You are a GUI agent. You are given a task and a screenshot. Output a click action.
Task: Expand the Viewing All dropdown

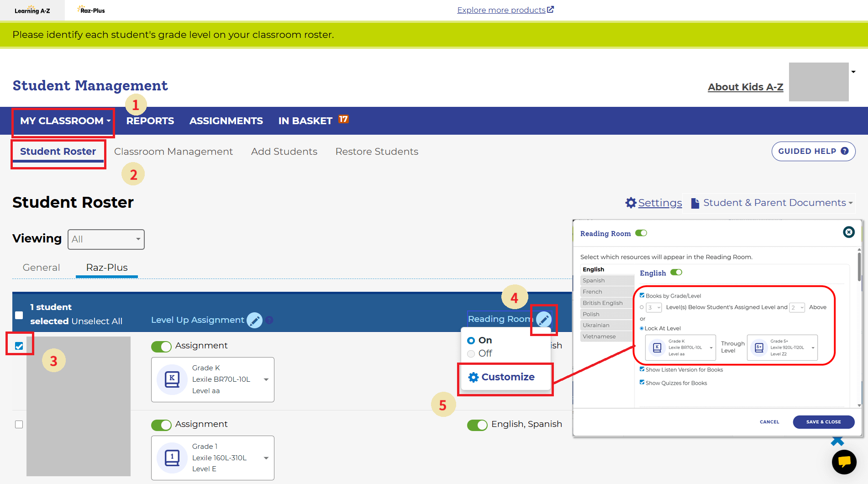pos(106,239)
